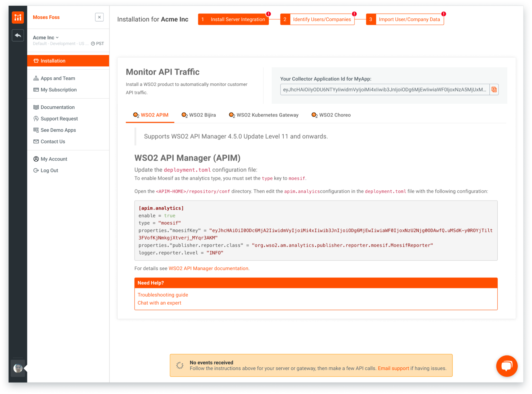The height and width of the screenshot is (394, 532).
Task: Click the Moesif logo in the top-left corner
Action: coord(18,17)
